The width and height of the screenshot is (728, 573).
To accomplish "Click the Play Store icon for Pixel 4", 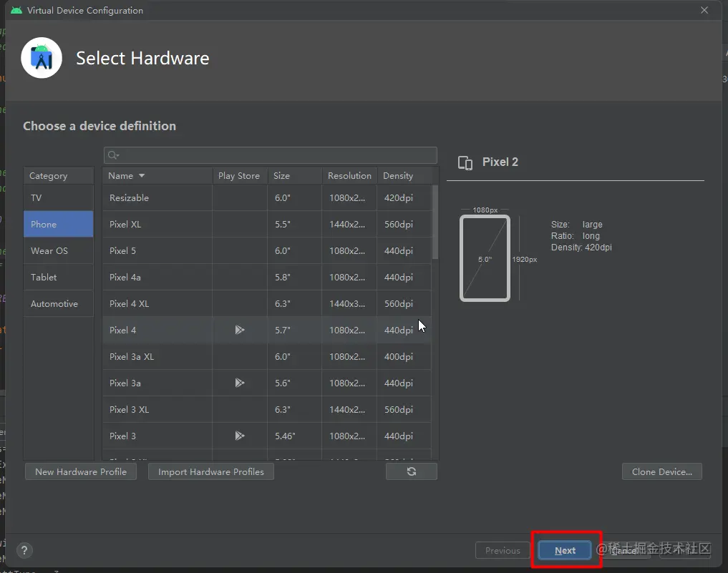I will pyautogui.click(x=240, y=330).
